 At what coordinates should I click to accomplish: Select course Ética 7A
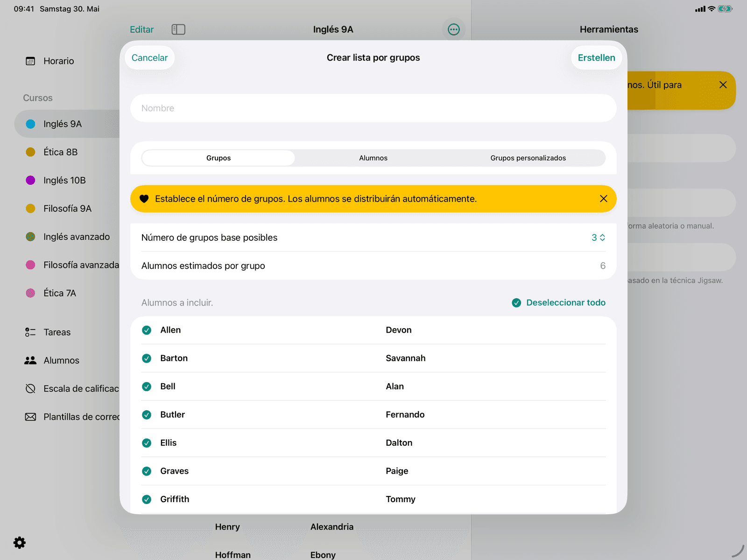[67, 294]
